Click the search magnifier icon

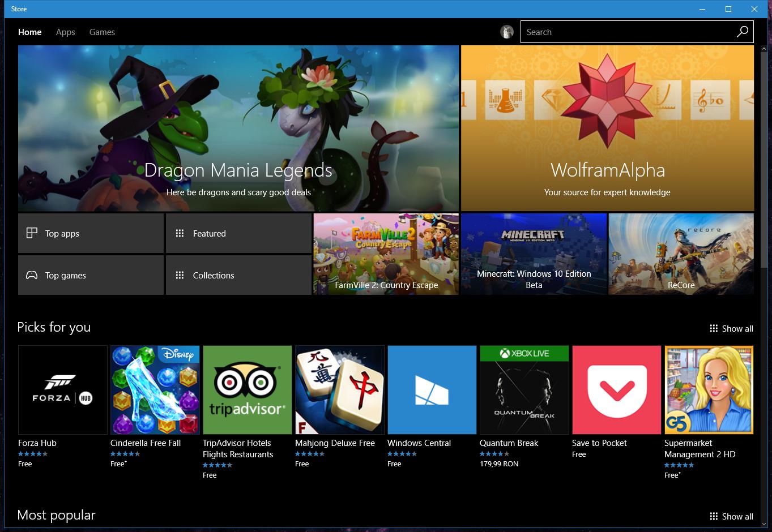[x=742, y=32]
